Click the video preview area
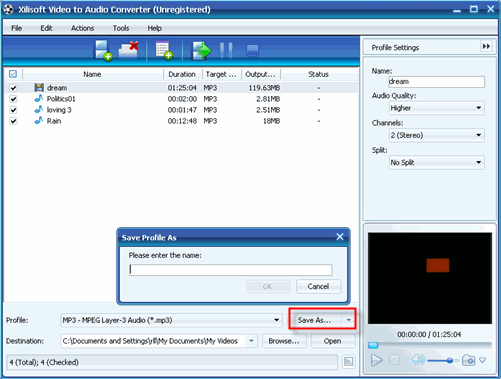The image size is (501, 379). click(x=430, y=278)
